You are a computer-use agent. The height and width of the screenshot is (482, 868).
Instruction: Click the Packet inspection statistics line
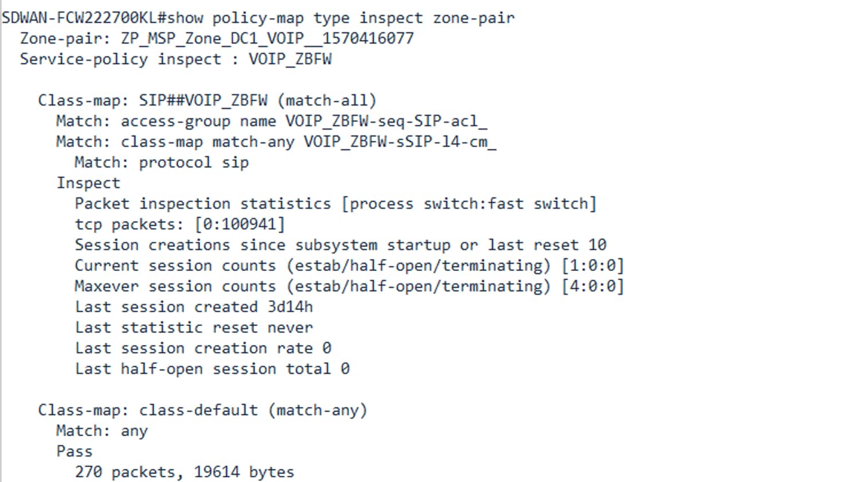point(335,204)
